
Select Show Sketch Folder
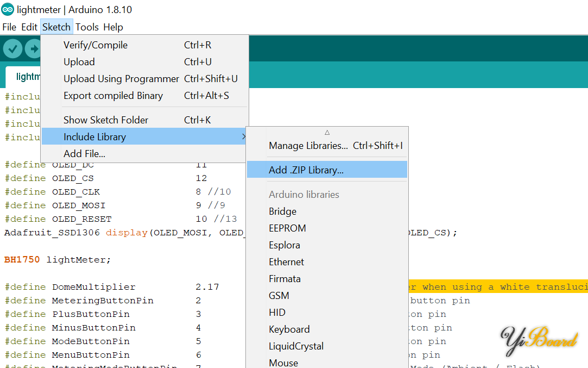click(106, 120)
